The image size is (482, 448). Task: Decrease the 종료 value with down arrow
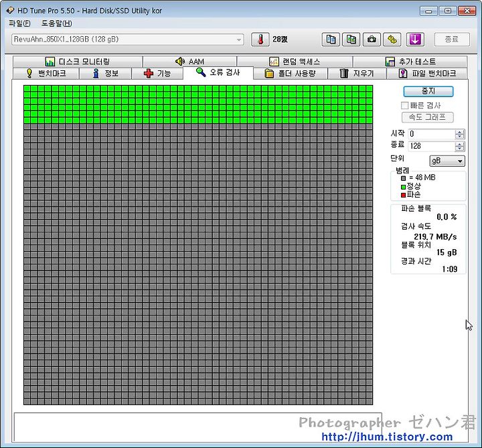[x=459, y=149]
